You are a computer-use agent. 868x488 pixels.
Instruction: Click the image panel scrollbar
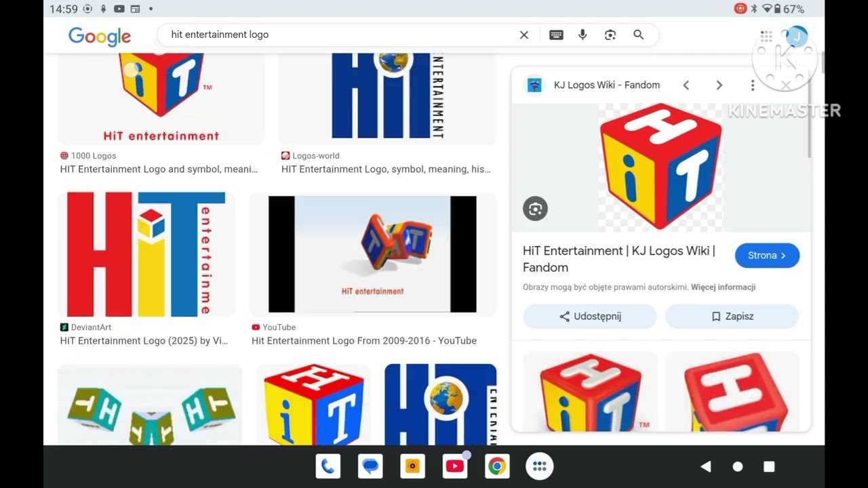point(808,113)
